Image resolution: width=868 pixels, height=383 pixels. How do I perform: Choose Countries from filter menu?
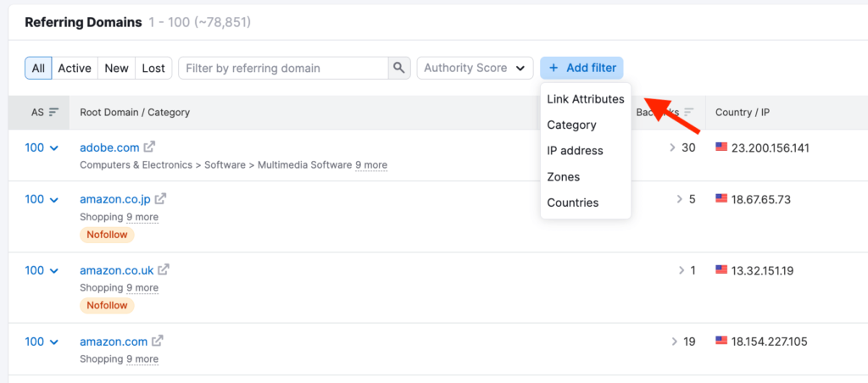point(573,203)
